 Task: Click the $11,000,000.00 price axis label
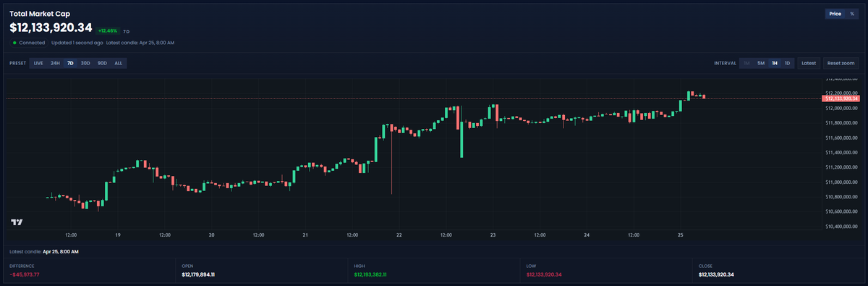click(841, 182)
